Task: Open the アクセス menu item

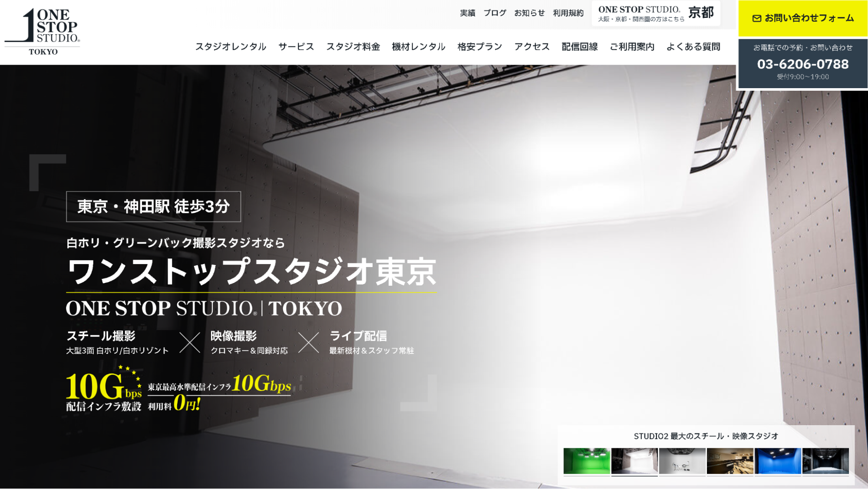Action: point(532,46)
